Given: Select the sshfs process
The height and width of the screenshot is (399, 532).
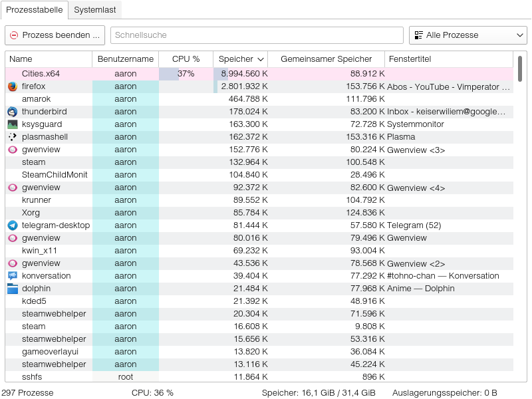Looking at the screenshot, I should [259, 377].
